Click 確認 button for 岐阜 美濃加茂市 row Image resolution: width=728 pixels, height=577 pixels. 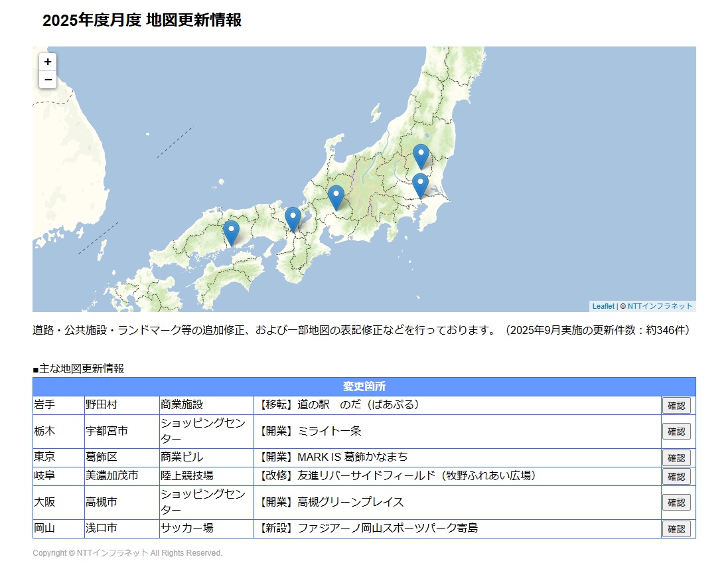(x=676, y=477)
